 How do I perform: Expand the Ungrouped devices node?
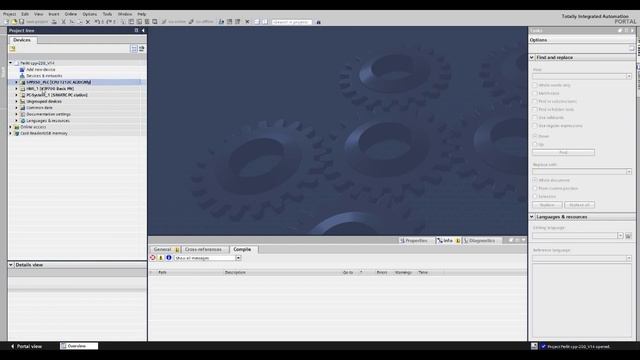click(16, 101)
